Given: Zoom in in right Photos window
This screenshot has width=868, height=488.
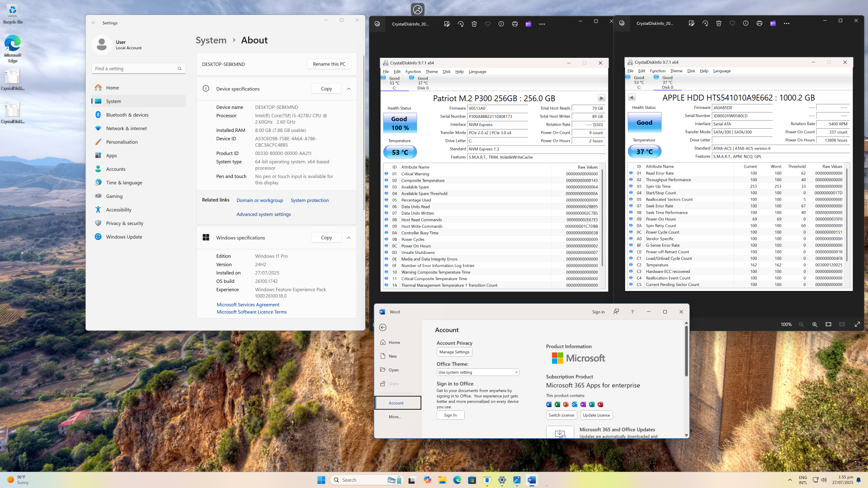Looking at the screenshot, I should [x=815, y=324].
